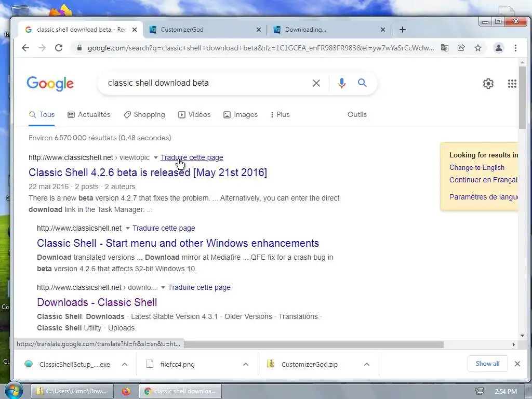Open Google quick settings gear
Viewport: 532px width, 399px height.
click(x=488, y=84)
